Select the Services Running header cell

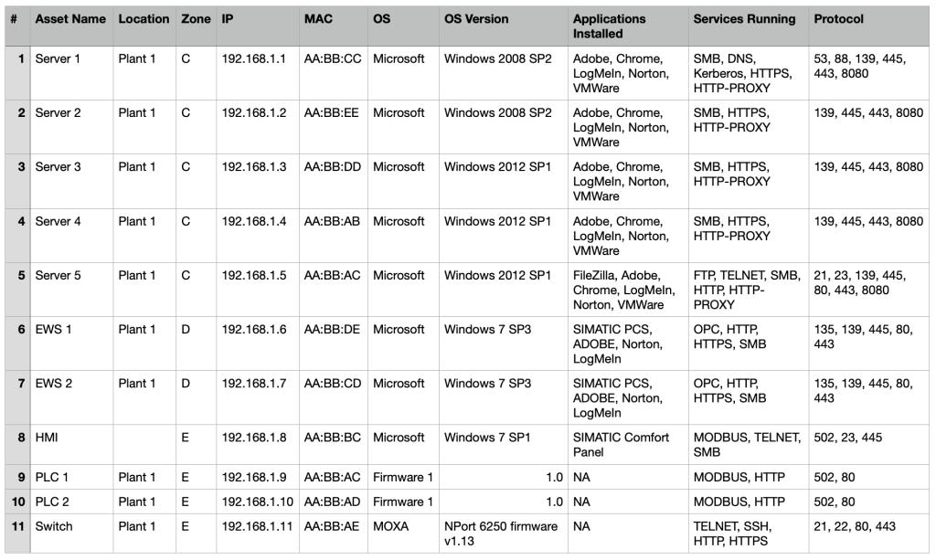(x=744, y=19)
